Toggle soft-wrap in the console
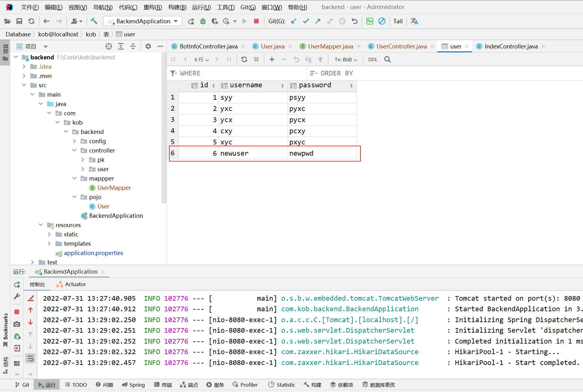The height and width of the screenshot is (392, 583). [x=30, y=359]
